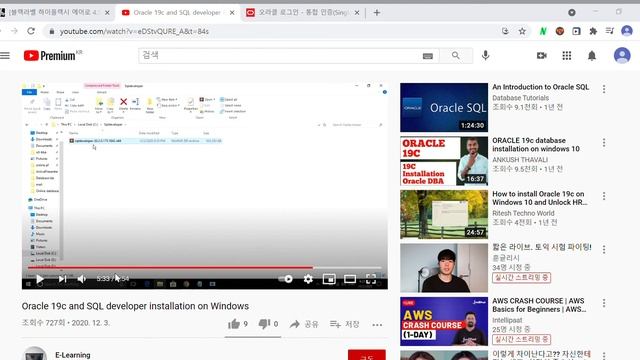Open the notifications bell

(x=592, y=56)
